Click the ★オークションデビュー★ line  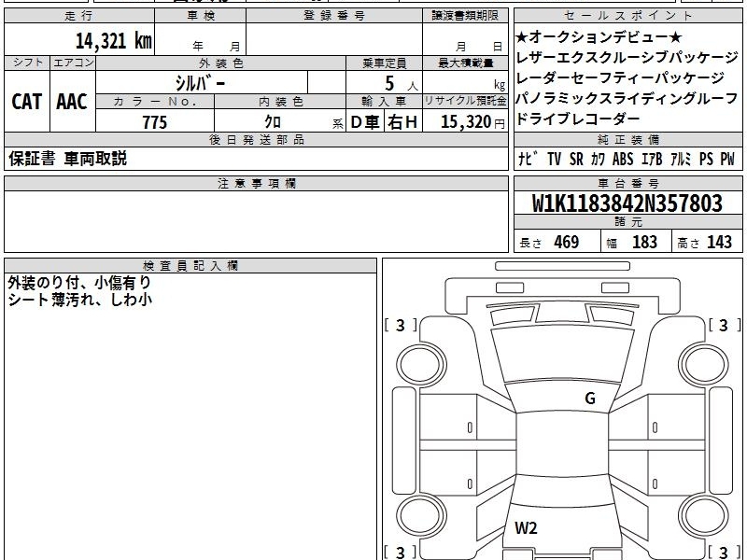click(x=599, y=36)
